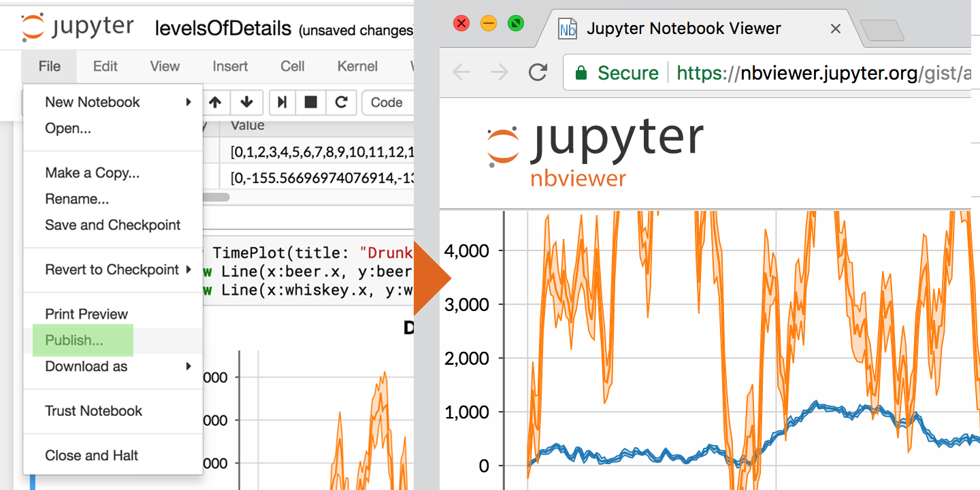
Task: Click the (unsaved changes) status text
Action: 356,30
